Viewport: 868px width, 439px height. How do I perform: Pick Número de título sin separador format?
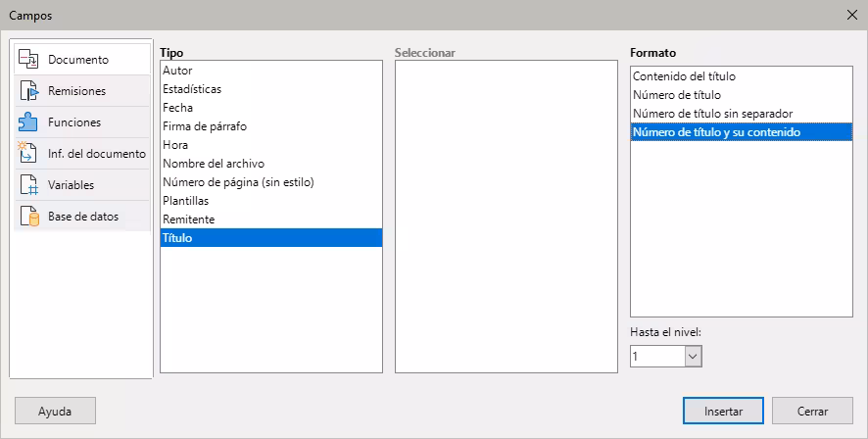[712, 114]
